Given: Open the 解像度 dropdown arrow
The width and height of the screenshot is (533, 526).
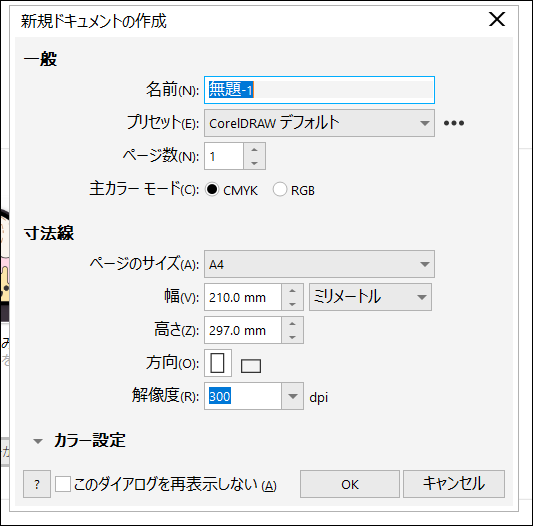Looking at the screenshot, I should tap(292, 396).
